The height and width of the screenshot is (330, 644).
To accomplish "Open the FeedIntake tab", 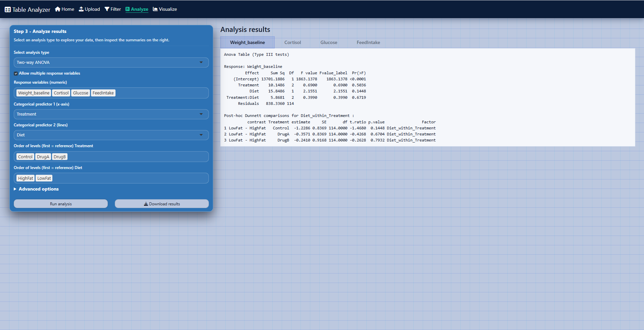I will click(x=368, y=42).
